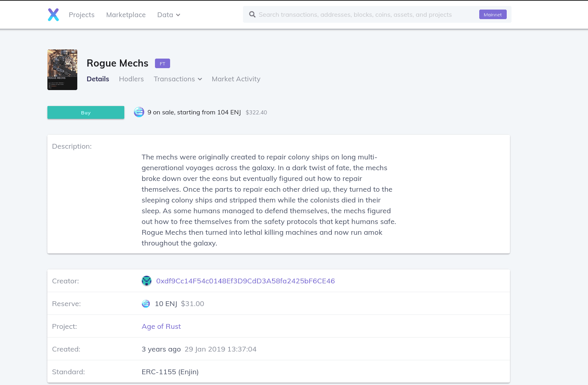This screenshot has width=588, height=385.
Task: Click the Rogue Mechs title heading
Action: click(x=118, y=63)
